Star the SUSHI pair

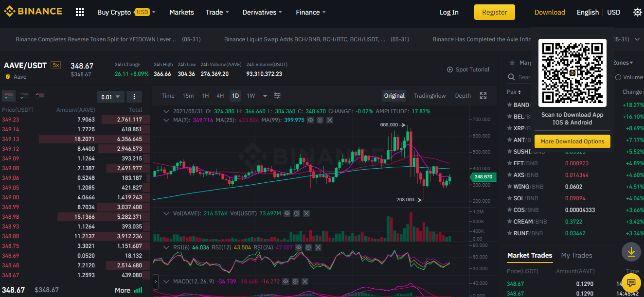tap(510, 152)
